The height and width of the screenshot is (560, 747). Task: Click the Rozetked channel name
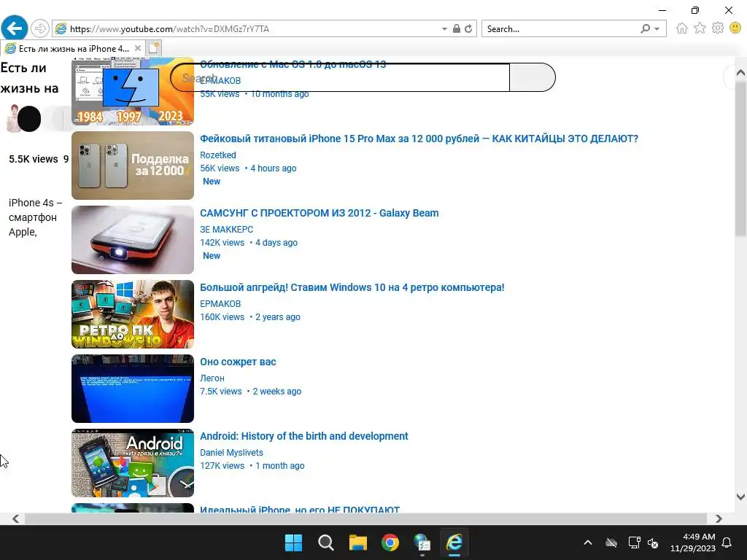[217, 155]
